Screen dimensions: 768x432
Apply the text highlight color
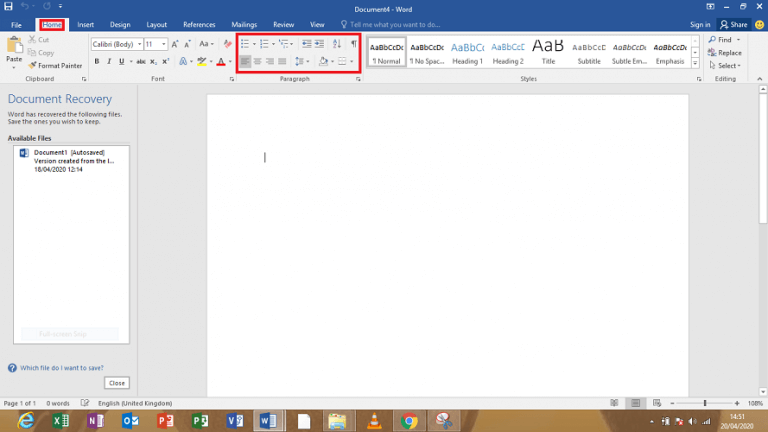[x=201, y=62]
